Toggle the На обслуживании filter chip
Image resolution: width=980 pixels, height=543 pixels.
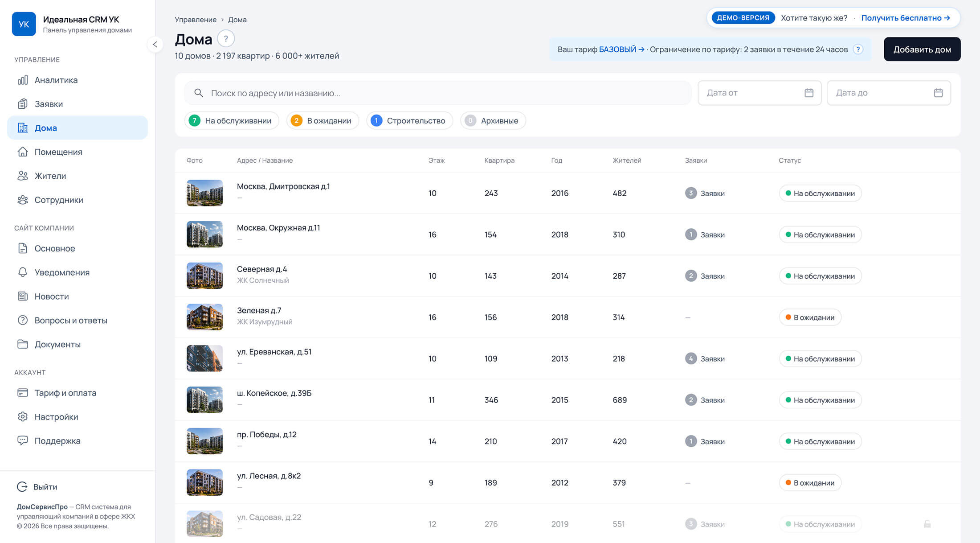tap(232, 120)
